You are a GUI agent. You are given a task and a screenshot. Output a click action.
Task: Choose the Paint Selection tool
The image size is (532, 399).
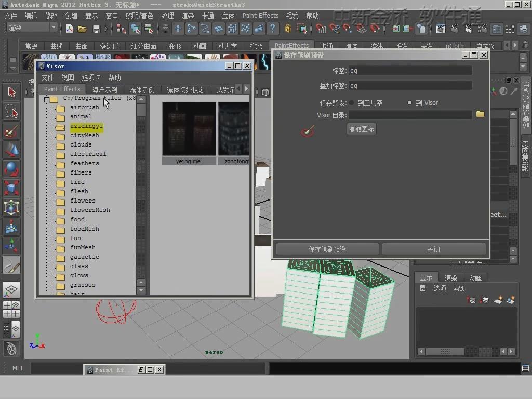pos(11,130)
